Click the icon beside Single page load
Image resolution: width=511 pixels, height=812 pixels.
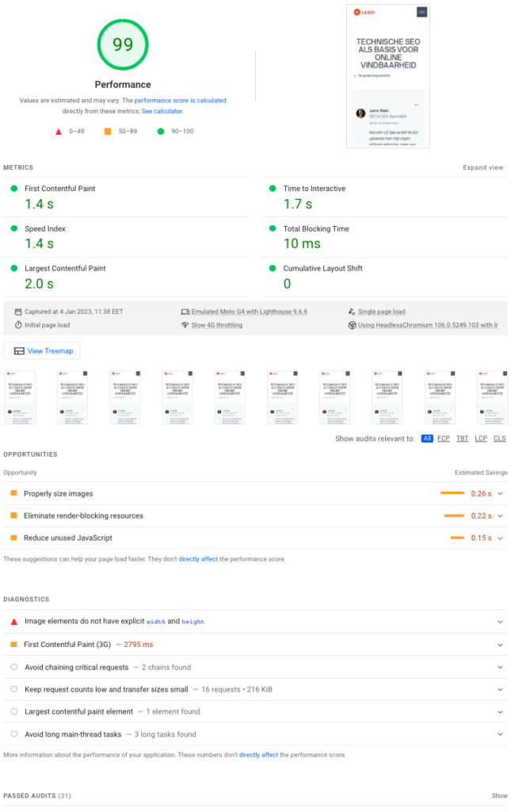pos(352,312)
